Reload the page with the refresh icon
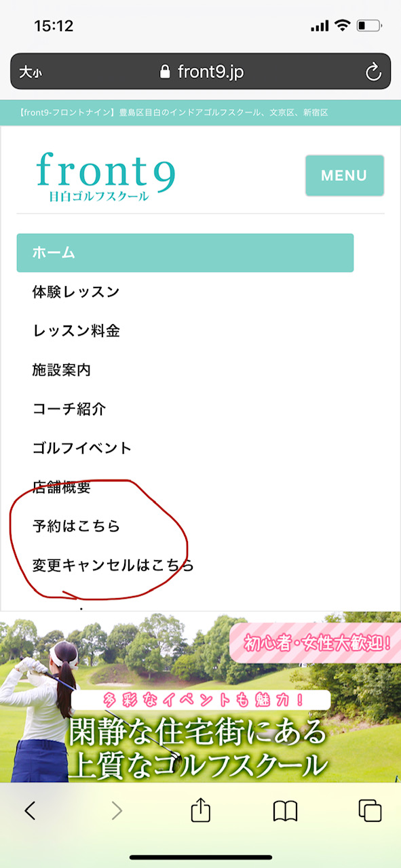Screen dimensions: 401x868 pos(373,71)
